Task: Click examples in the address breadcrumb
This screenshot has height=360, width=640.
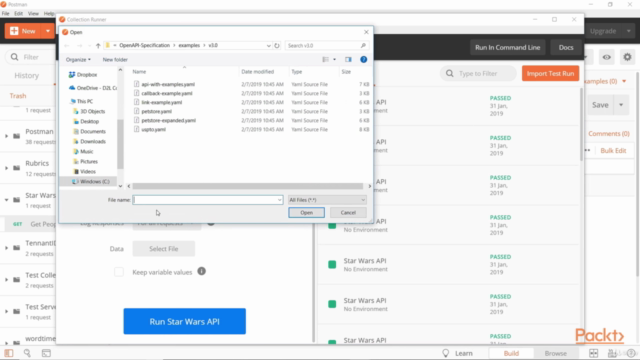Action: pyautogui.click(x=189, y=45)
